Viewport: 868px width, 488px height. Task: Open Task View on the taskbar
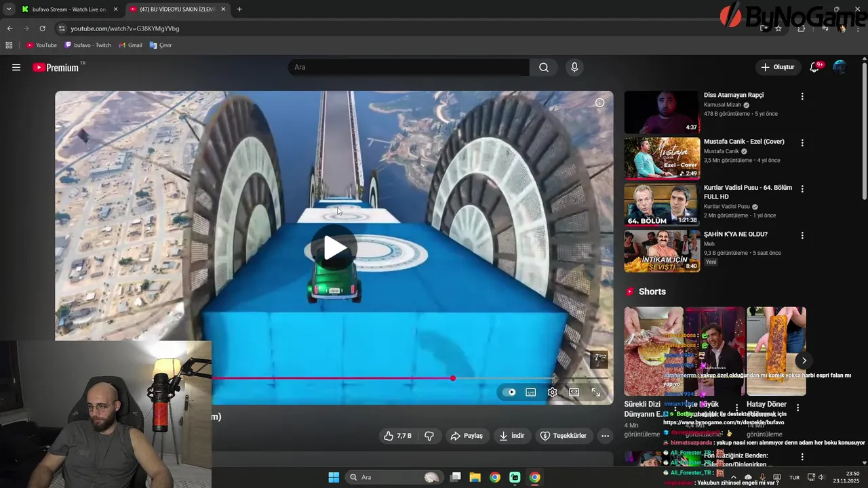pos(456,477)
